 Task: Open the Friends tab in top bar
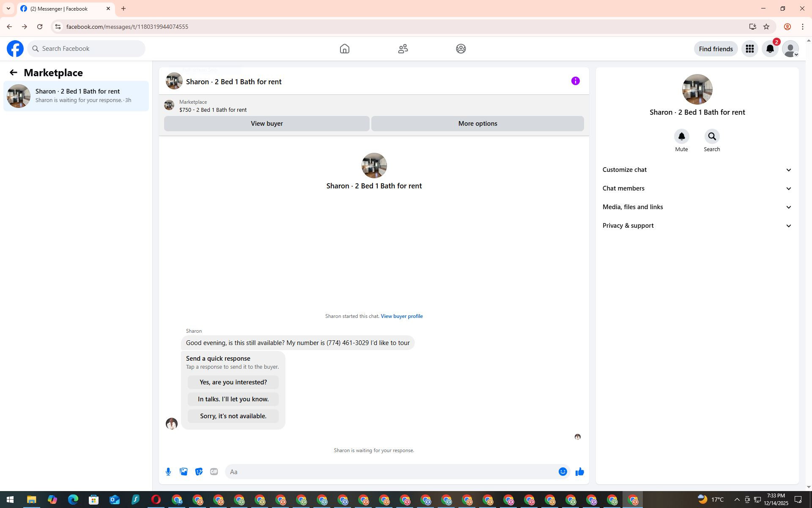[403, 49]
